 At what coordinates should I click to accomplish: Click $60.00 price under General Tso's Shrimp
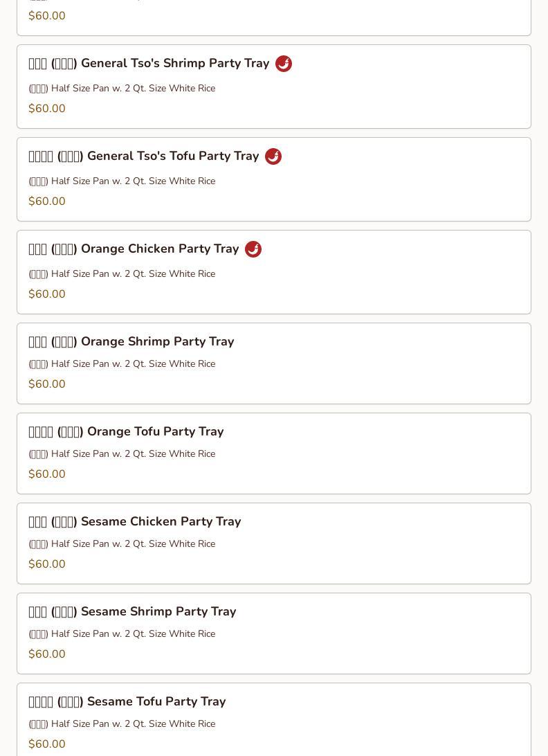pos(47,109)
